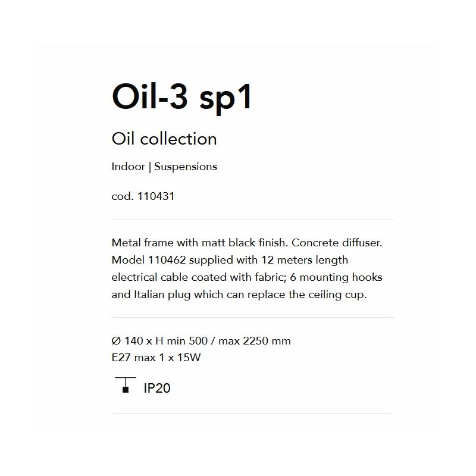Click the Metal frame description first line
This screenshot has width=476, height=476.
click(x=247, y=243)
